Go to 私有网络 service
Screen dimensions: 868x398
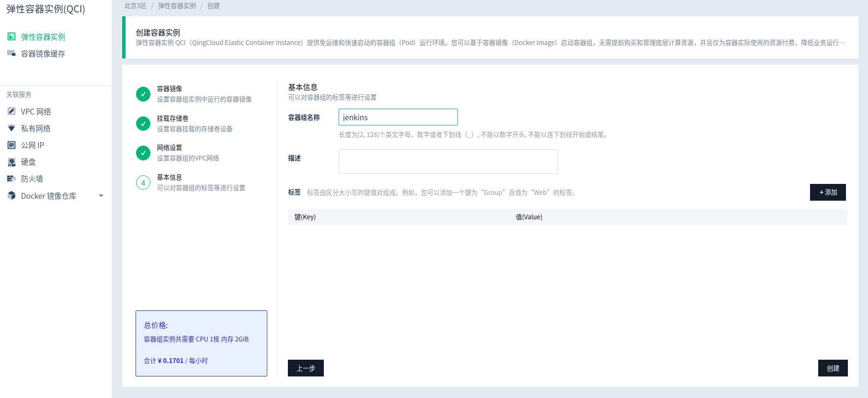point(36,128)
